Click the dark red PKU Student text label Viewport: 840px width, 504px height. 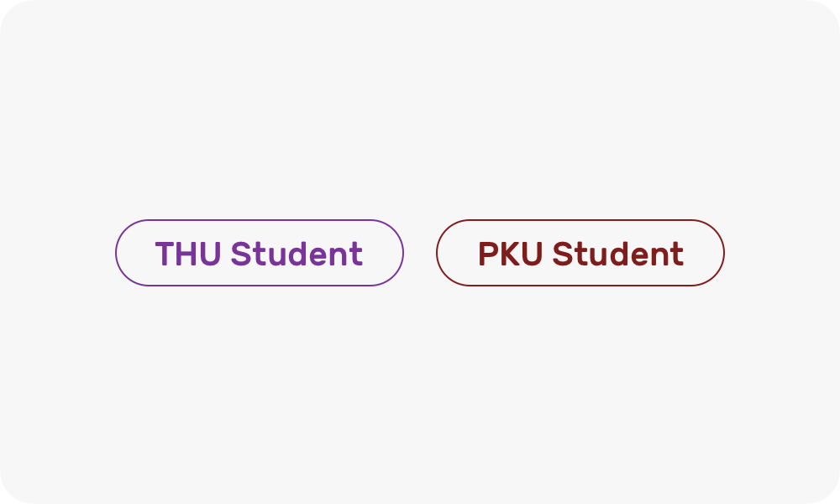[x=580, y=254]
